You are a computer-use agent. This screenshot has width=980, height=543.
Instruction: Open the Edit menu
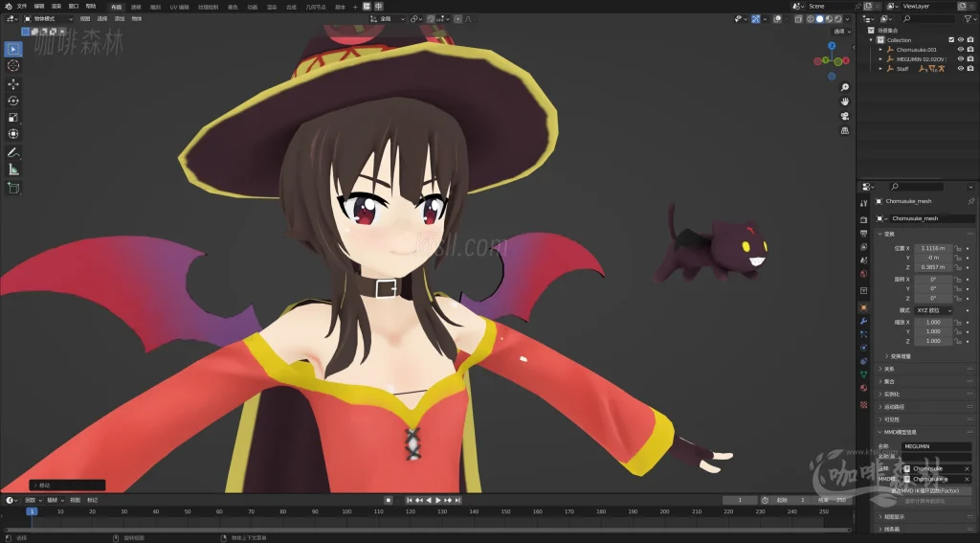[x=38, y=7]
